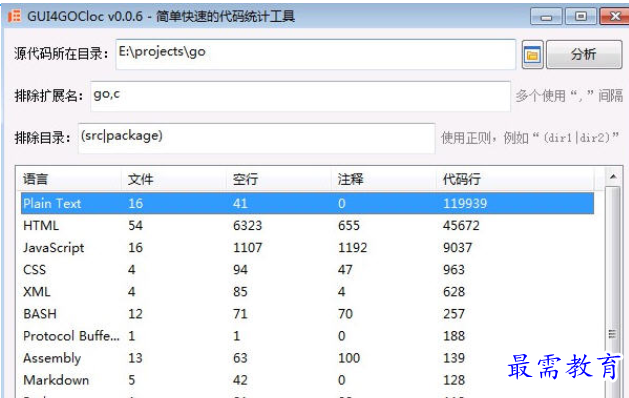Click the 分析 analyze button
This screenshot has width=629, height=398.
[x=584, y=55]
